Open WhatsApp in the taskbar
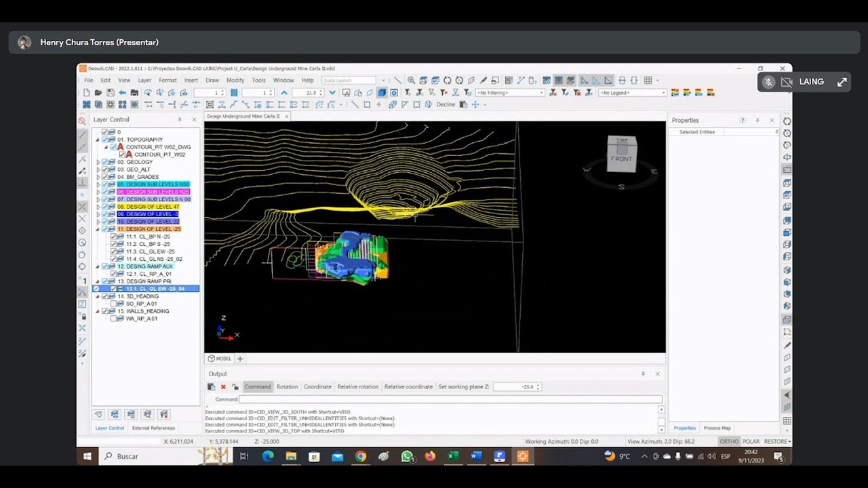The width and height of the screenshot is (868, 488). (407, 456)
